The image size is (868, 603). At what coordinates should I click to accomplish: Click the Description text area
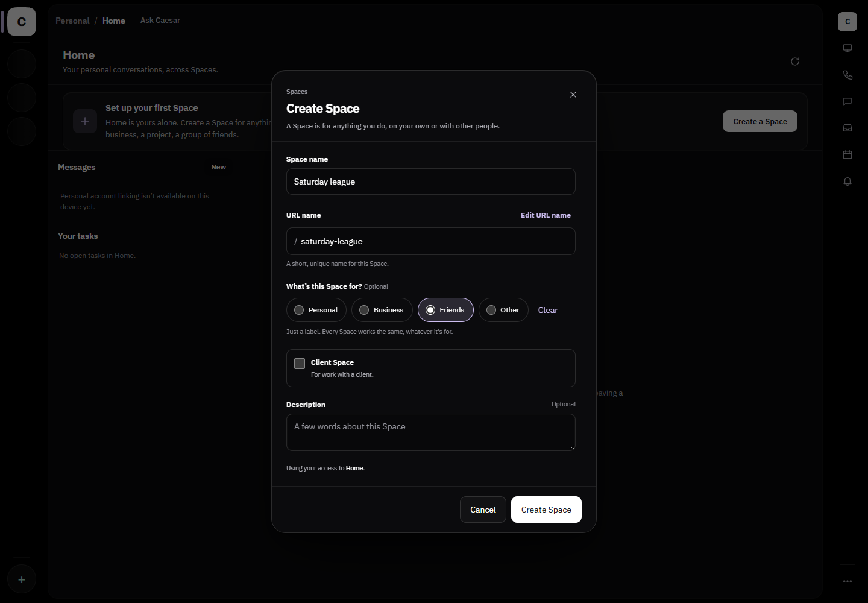click(431, 432)
